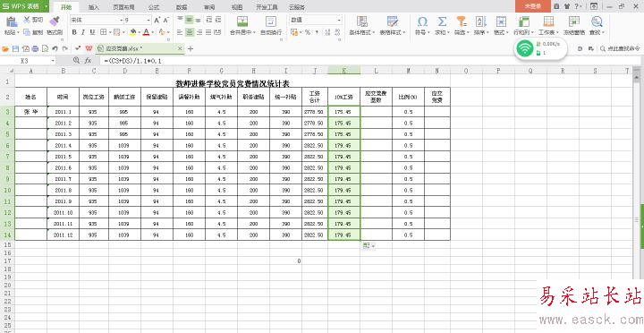
Task: Open Conditional Formatting icon
Action: [362, 21]
